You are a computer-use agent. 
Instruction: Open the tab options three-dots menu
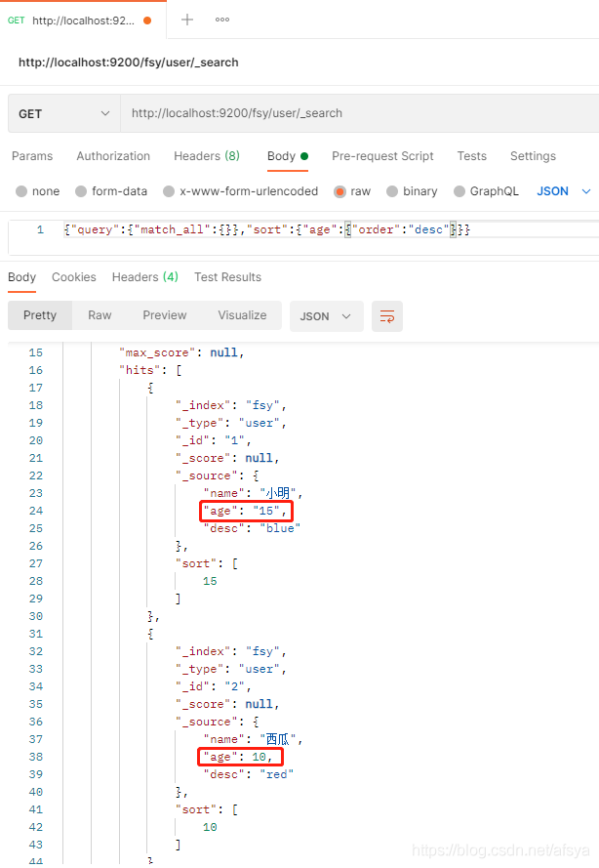tap(222, 20)
